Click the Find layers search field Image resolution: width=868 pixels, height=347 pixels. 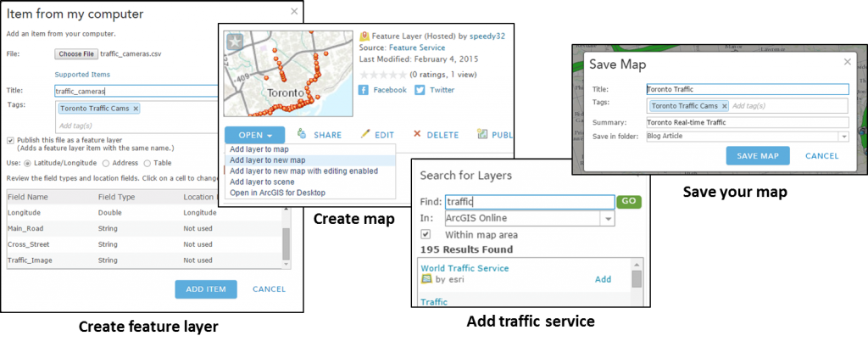tap(530, 202)
